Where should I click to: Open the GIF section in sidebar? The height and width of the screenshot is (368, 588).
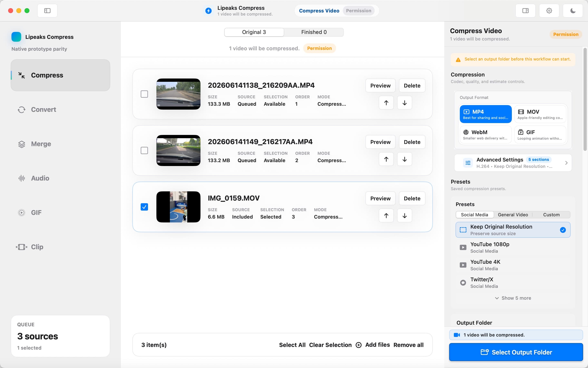pos(60,212)
